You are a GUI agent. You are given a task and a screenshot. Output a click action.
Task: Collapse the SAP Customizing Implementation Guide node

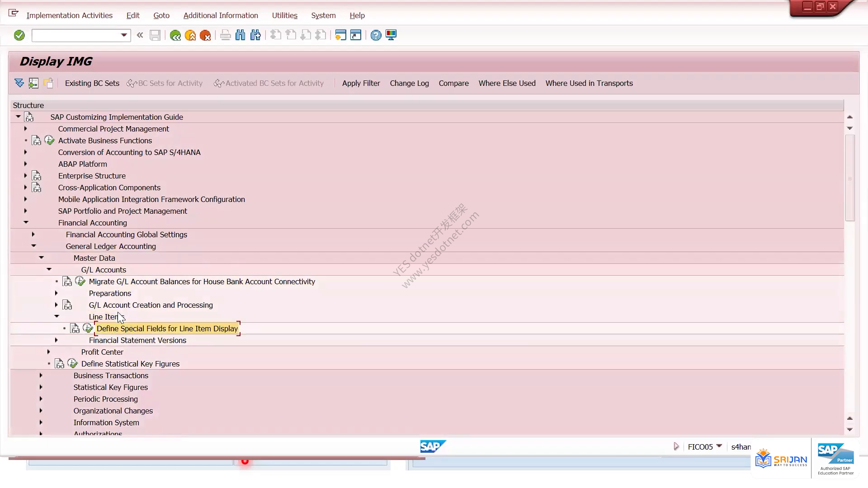18,117
